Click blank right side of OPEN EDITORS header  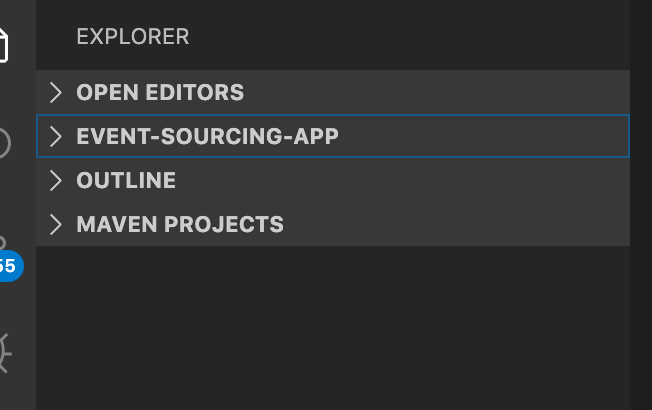450,92
